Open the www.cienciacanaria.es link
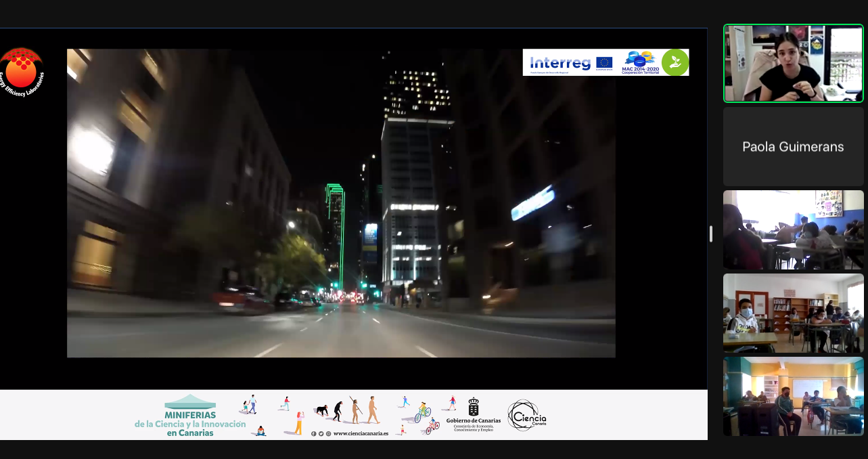868x459 pixels. [x=361, y=433]
